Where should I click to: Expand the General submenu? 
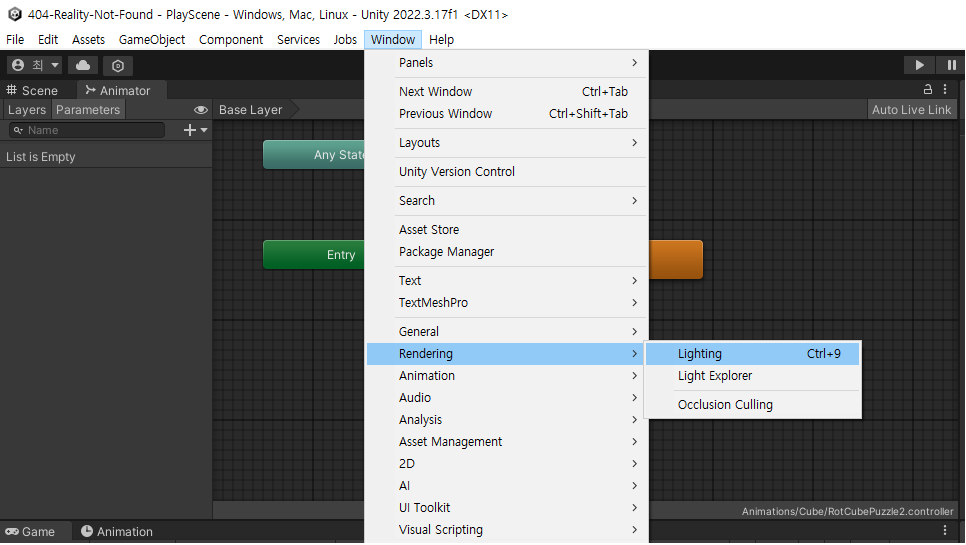click(507, 332)
